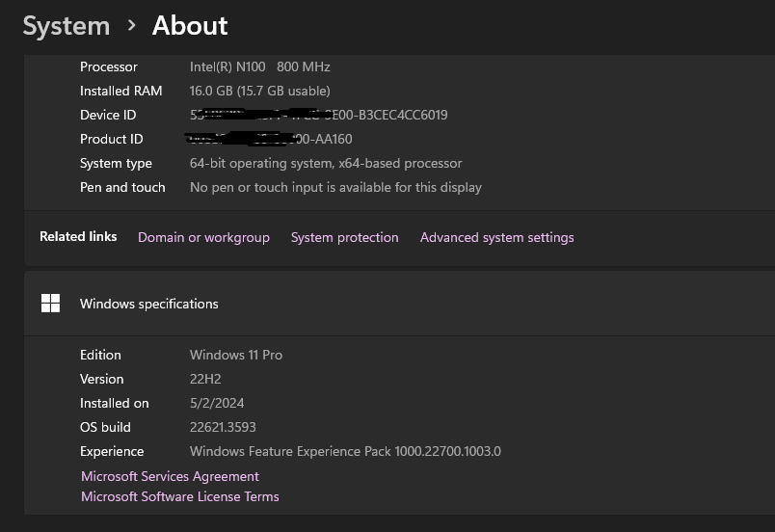
Task: Select the System type label
Action: 116,164
